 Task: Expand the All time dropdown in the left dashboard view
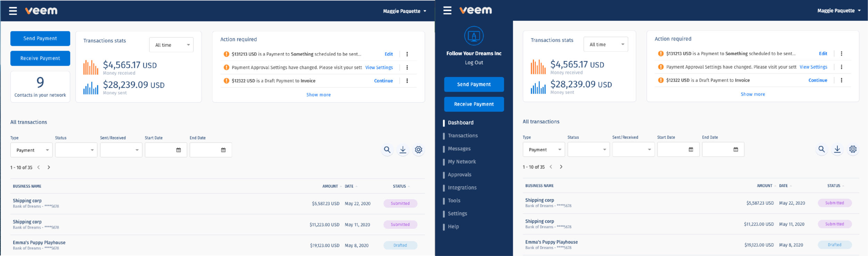click(172, 45)
